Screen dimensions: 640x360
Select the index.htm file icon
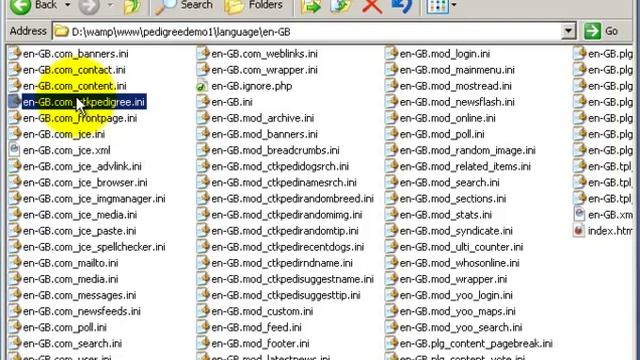[x=579, y=231]
